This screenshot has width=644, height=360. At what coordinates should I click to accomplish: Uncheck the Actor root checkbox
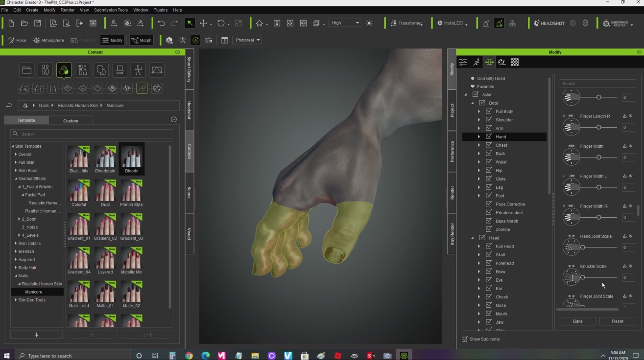pyautogui.click(x=475, y=94)
